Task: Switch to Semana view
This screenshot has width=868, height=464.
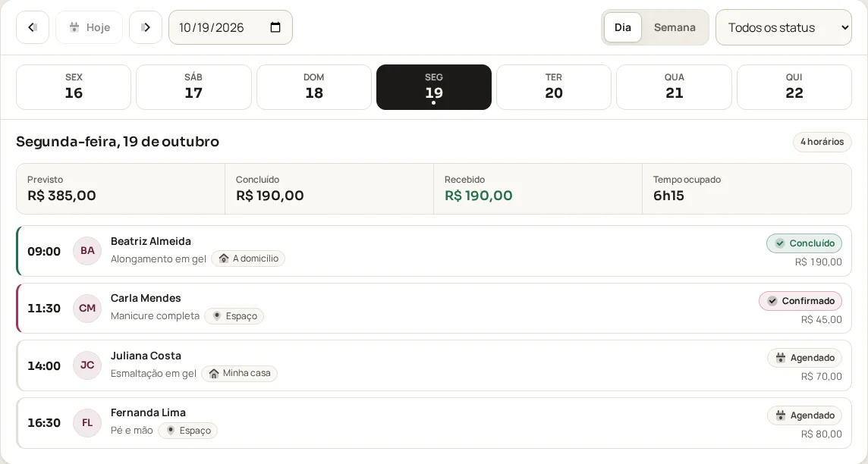Action: click(675, 27)
